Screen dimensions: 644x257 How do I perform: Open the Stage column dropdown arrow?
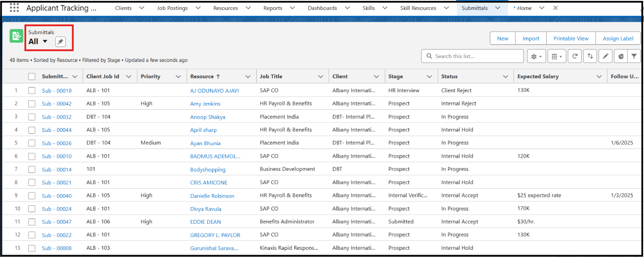[x=429, y=76]
